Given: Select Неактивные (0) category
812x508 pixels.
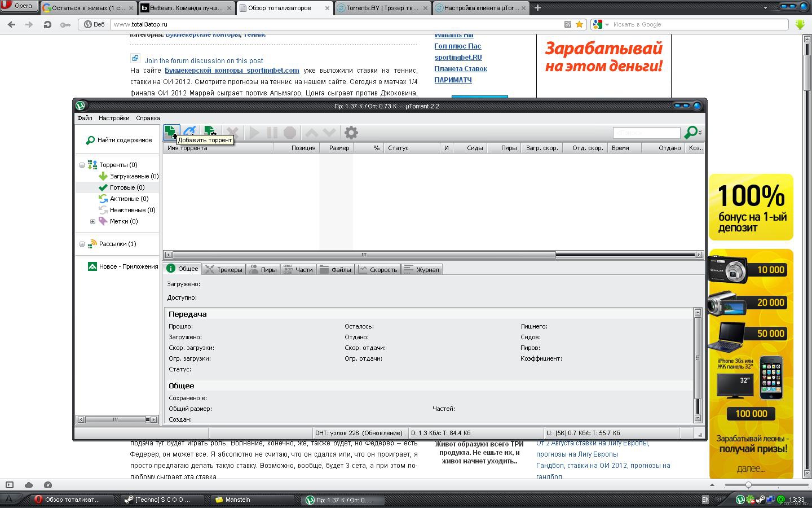Looking at the screenshot, I should point(127,210).
